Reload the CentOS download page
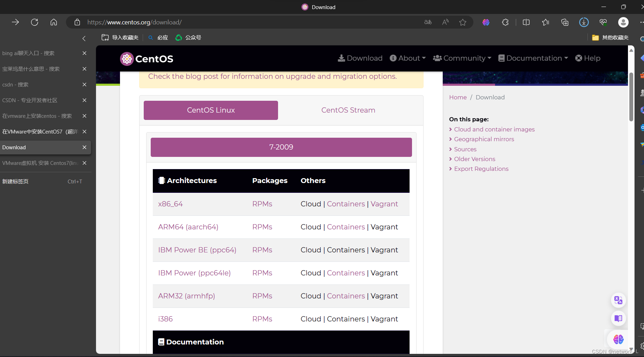644x357 pixels. click(x=35, y=22)
